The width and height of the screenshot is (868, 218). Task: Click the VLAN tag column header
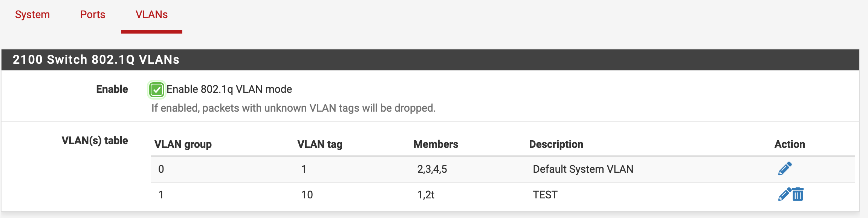tap(320, 144)
